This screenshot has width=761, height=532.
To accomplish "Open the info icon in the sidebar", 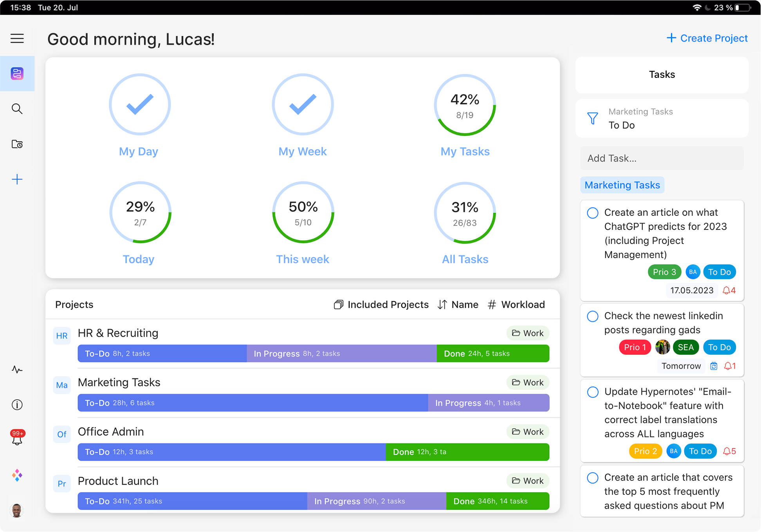I will (17, 405).
